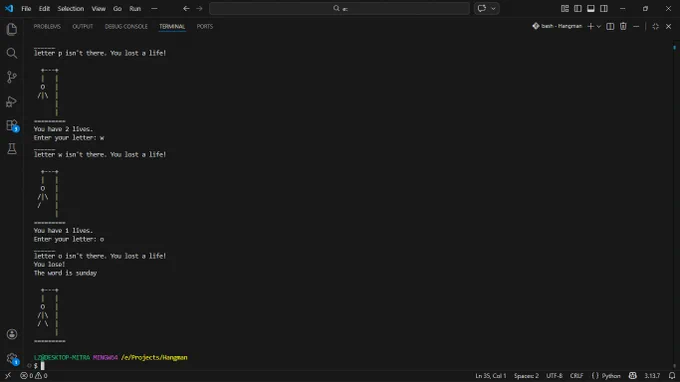Click text 'The word is sunday'

point(65,273)
